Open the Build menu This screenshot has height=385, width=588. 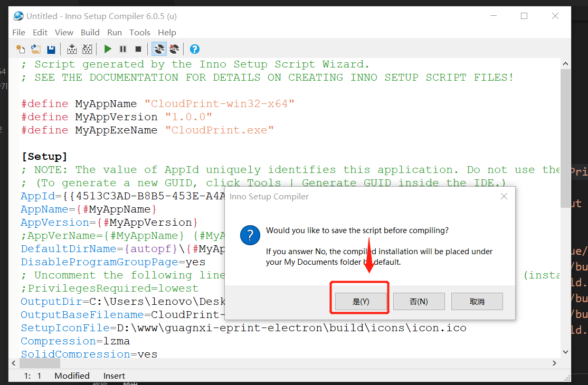90,33
